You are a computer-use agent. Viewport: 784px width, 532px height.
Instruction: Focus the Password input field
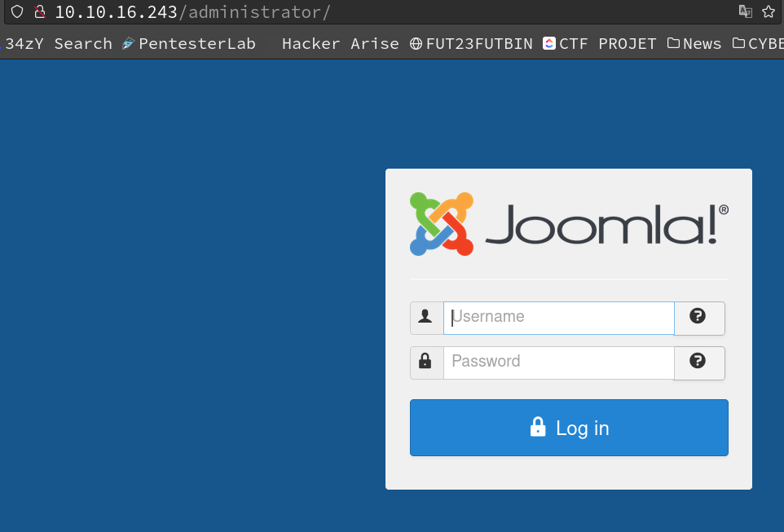tap(558, 363)
